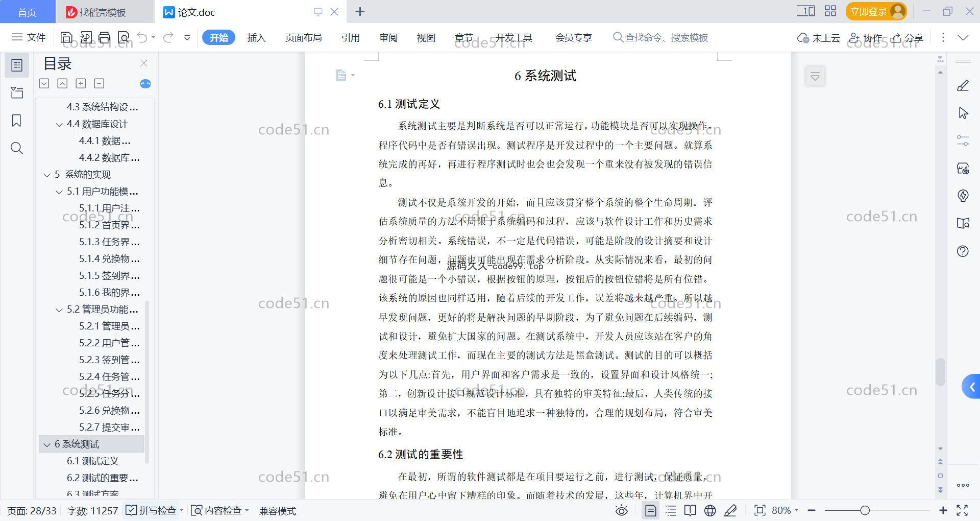980x521 pixels.
Task: Collapse the 5 系统的实现 tree node
Action: [47, 175]
